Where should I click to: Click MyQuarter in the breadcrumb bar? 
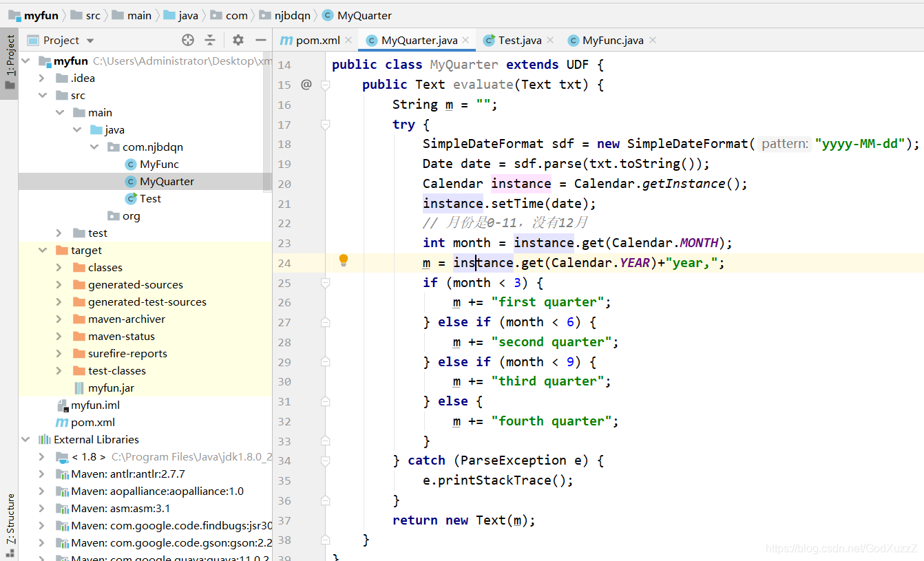(357, 15)
